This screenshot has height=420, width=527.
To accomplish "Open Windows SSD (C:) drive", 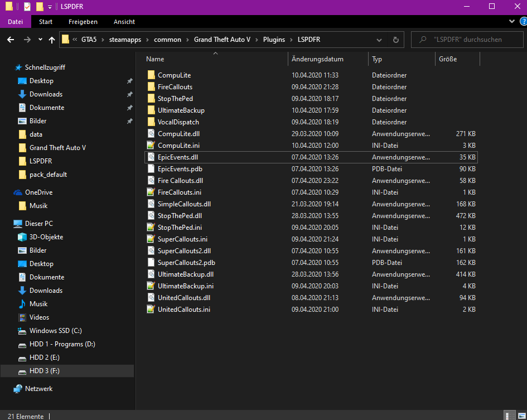I will pos(55,331).
